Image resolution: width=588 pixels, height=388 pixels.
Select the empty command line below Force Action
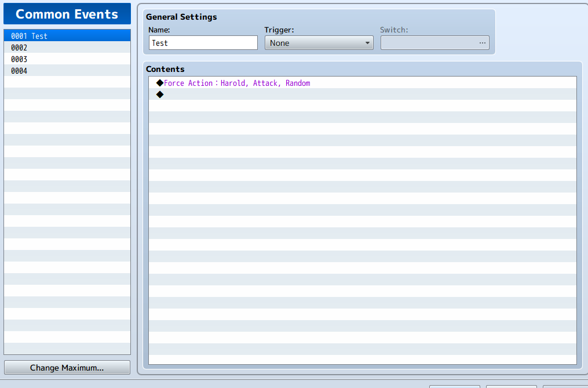pyautogui.click(x=362, y=95)
